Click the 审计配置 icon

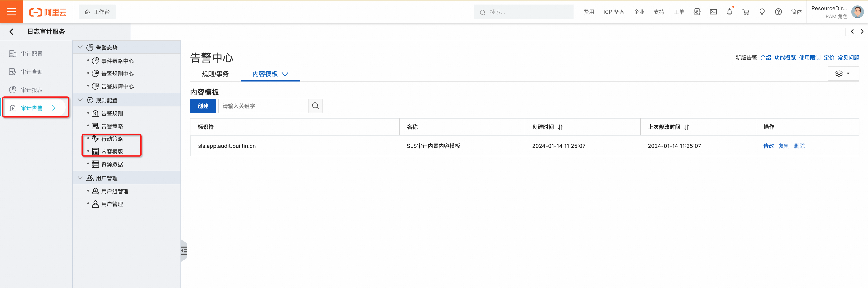12,54
